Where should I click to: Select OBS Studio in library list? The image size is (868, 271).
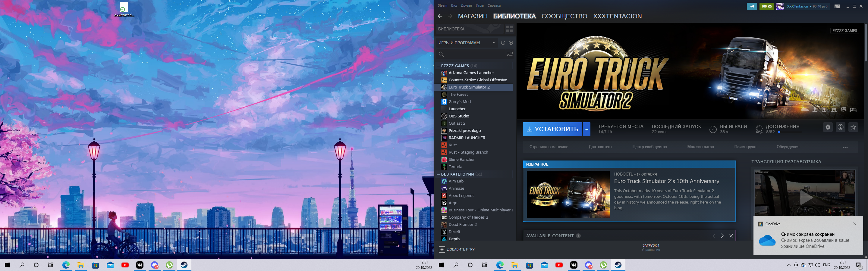[473, 116]
